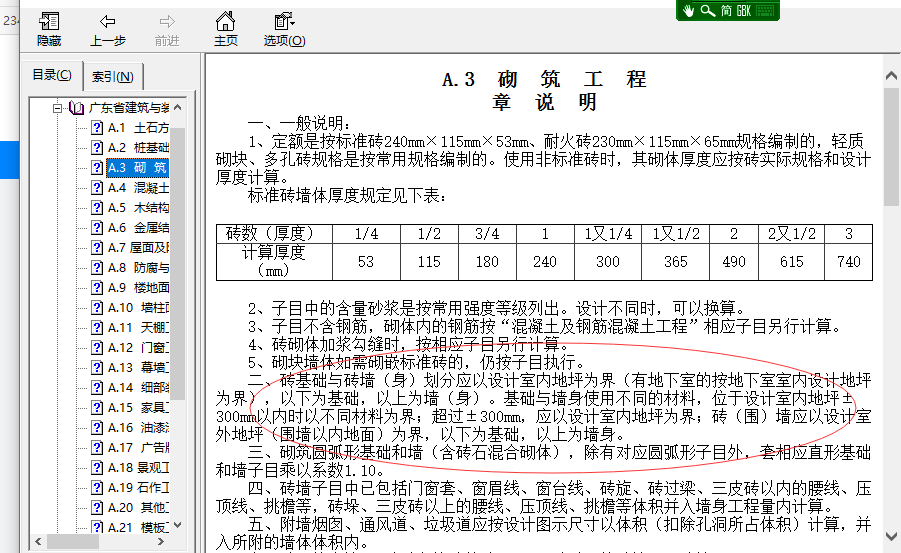Viewport: 901px width, 553px height.
Task: Open topic A.9 楼地面
Action: point(138,287)
